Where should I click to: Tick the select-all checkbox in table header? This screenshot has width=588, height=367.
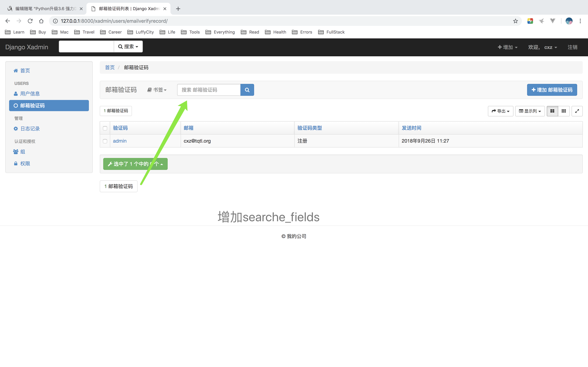[x=105, y=128]
